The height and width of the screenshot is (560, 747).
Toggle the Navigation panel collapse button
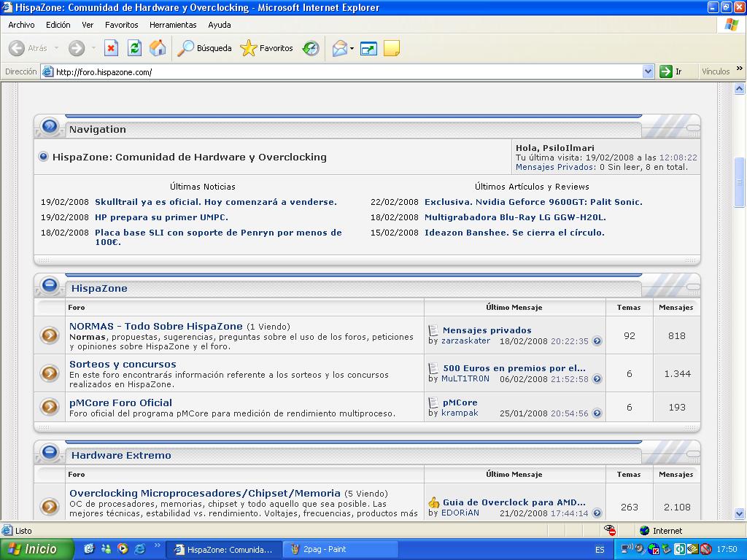click(50, 126)
